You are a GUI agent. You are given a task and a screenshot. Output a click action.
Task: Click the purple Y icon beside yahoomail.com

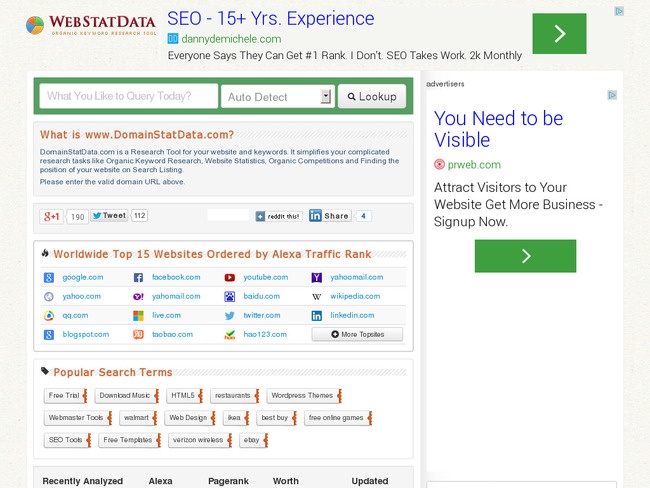point(317,277)
